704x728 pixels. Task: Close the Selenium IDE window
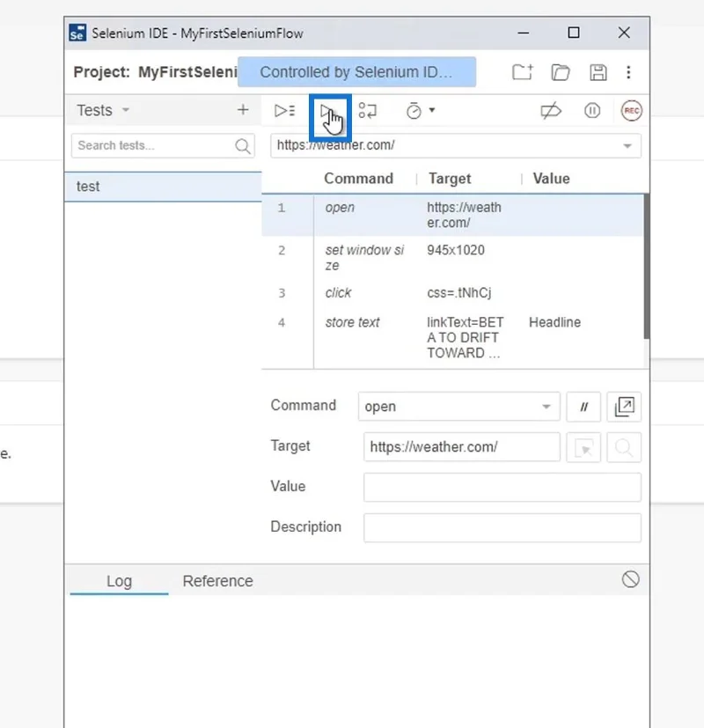[624, 33]
